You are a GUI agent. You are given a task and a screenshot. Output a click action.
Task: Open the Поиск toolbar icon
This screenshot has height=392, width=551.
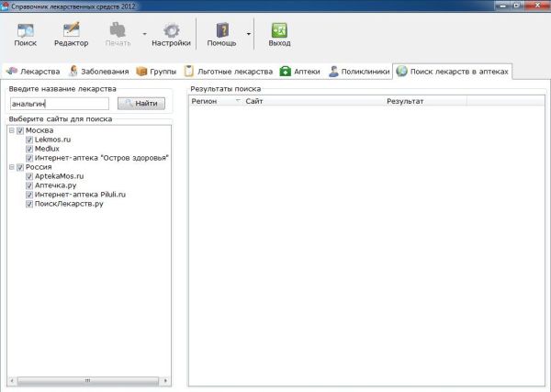(x=26, y=34)
